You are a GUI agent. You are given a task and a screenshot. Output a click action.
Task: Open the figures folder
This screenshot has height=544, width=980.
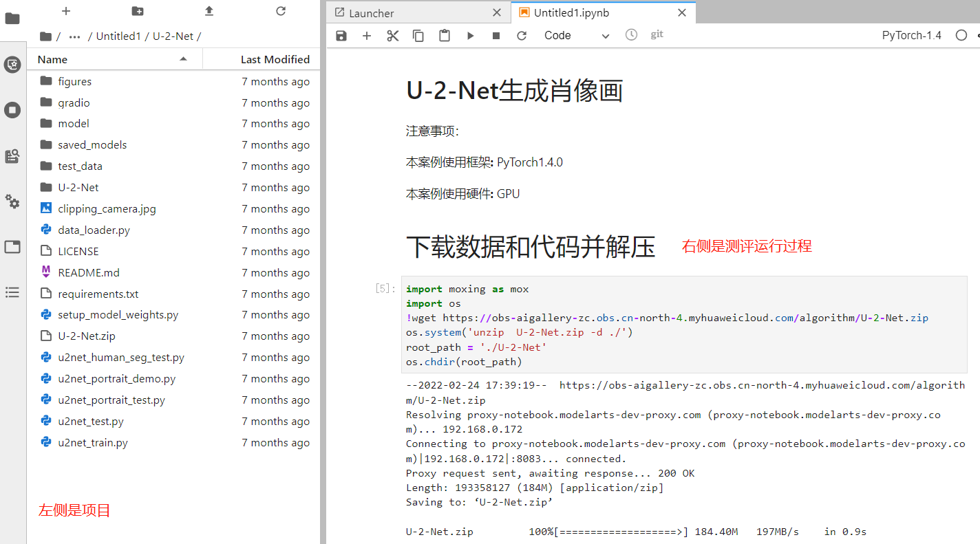175,81
